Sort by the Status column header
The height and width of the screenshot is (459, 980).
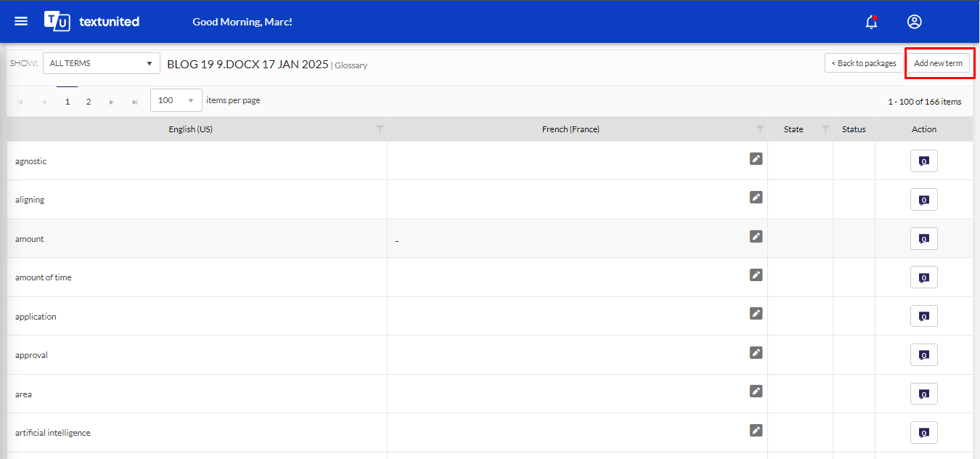click(854, 129)
